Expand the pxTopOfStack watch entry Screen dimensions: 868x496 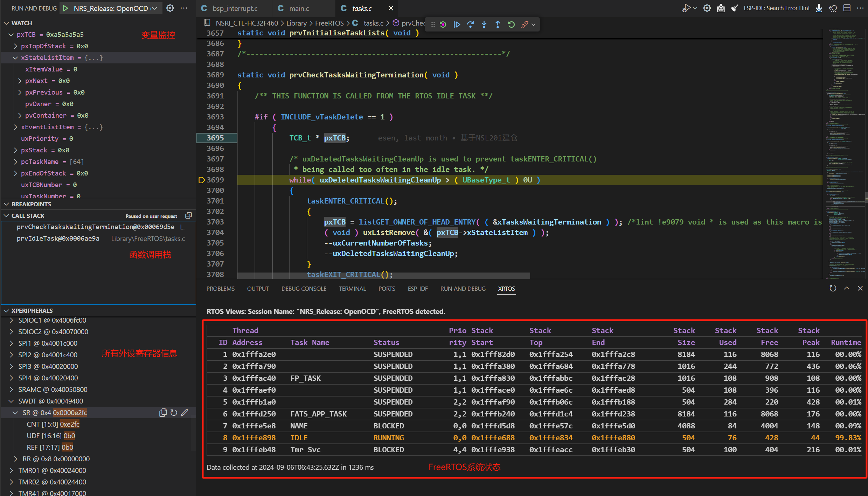[x=15, y=46]
